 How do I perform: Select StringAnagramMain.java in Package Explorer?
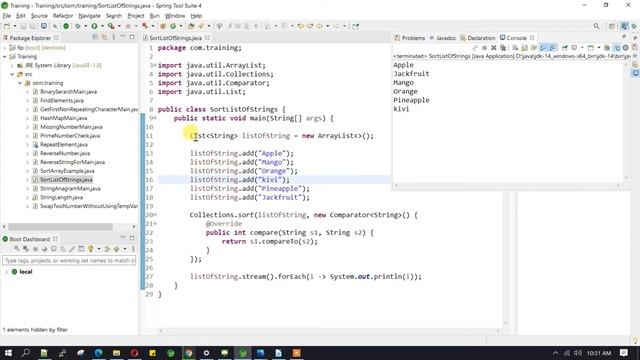point(70,189)
